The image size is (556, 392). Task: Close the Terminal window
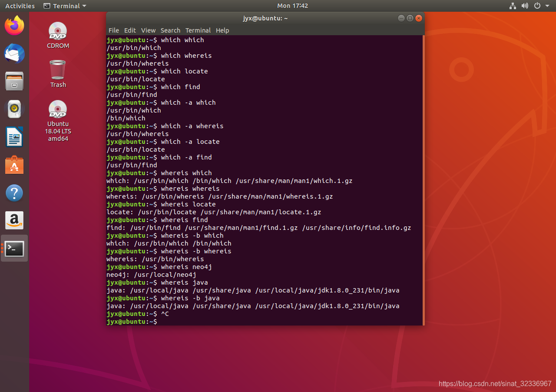(419, 18)
